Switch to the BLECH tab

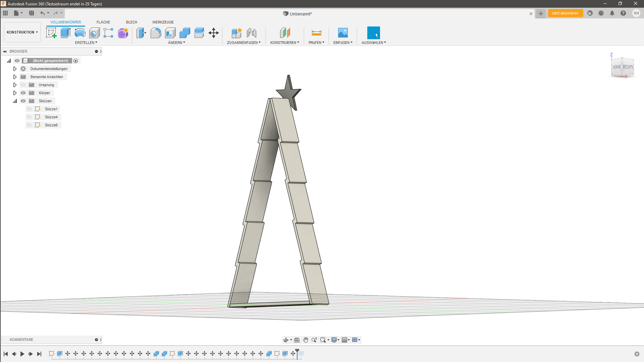point(131,22)
